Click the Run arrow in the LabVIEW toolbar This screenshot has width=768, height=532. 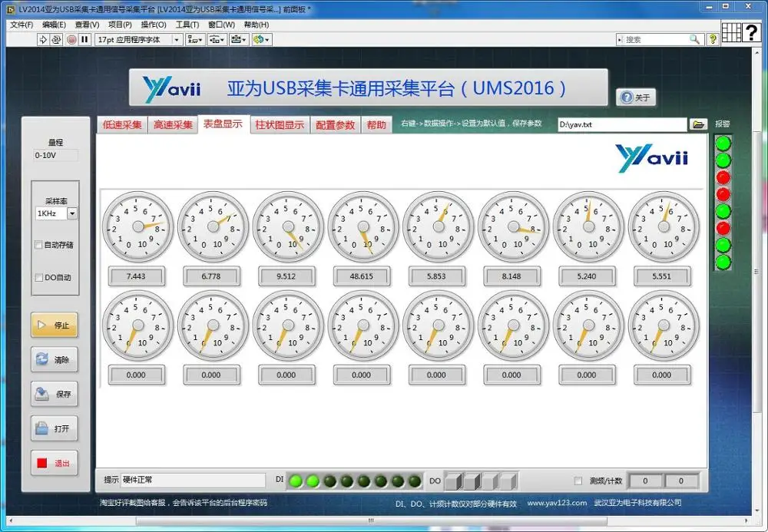[x=42, y=39]
